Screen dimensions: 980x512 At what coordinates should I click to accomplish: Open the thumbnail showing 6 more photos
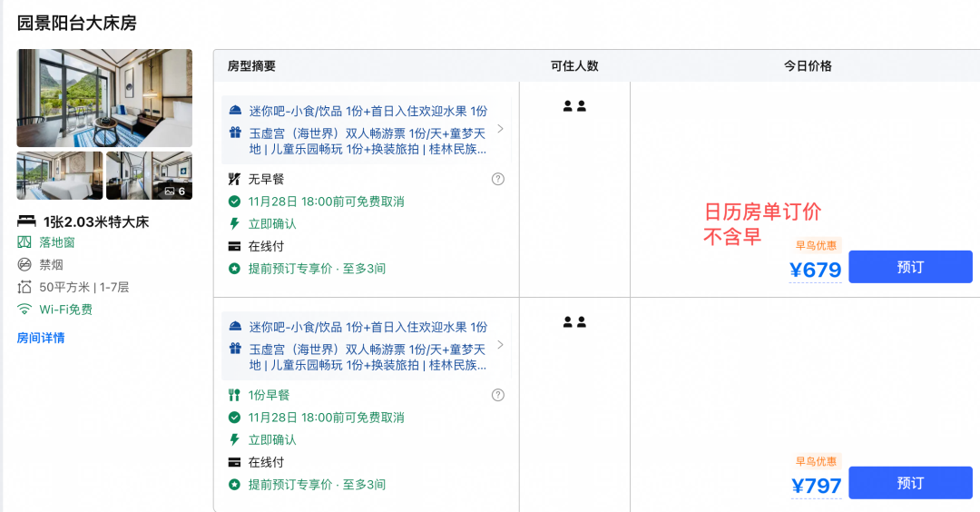pos(150,176)
